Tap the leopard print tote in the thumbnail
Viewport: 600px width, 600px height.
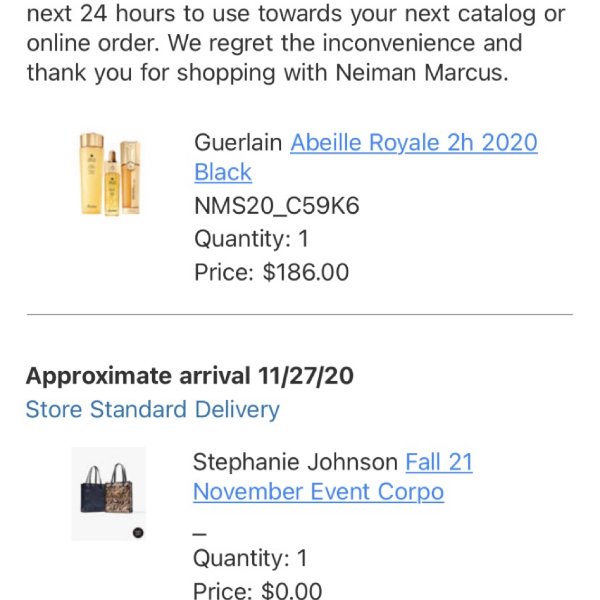[120, 490]
